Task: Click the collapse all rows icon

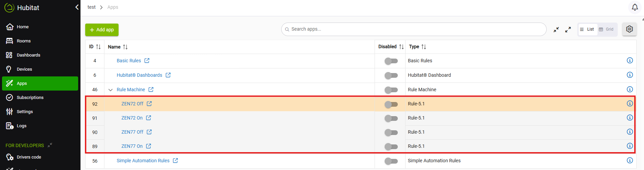Action: tap(556, 30)
